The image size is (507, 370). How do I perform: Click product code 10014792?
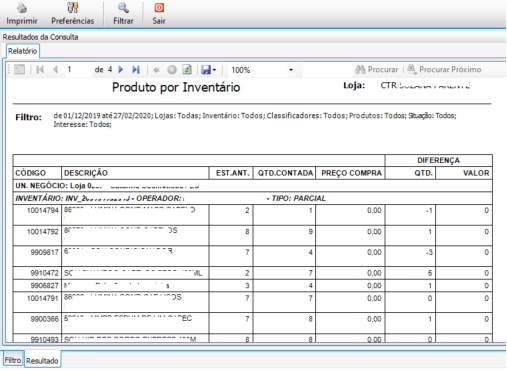coord(43,232)
